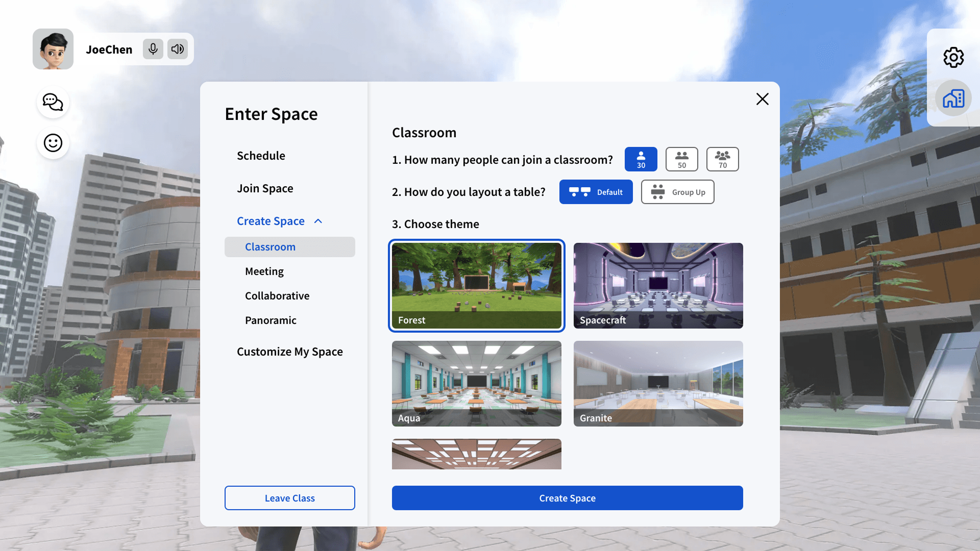
Task: Close the Enter Space dialog
Action: (762, 99)
